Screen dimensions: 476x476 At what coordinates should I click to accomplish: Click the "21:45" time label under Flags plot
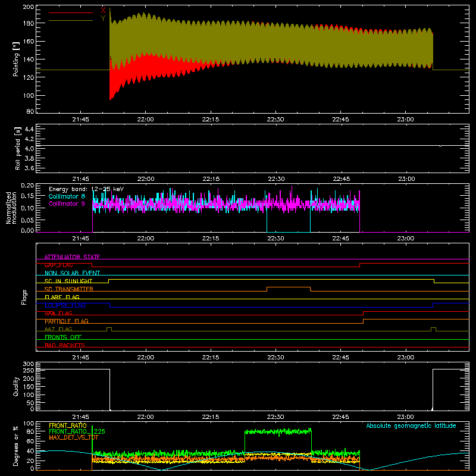click(81, 358)
